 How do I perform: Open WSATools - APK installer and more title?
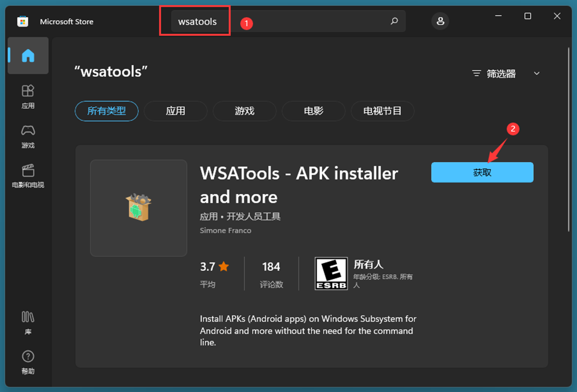point(299,185)
